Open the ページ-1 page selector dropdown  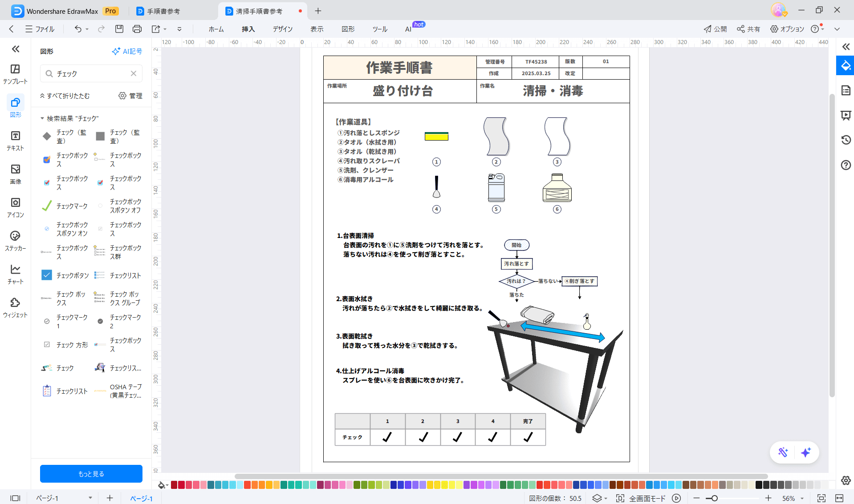click(x=90, y=498)
